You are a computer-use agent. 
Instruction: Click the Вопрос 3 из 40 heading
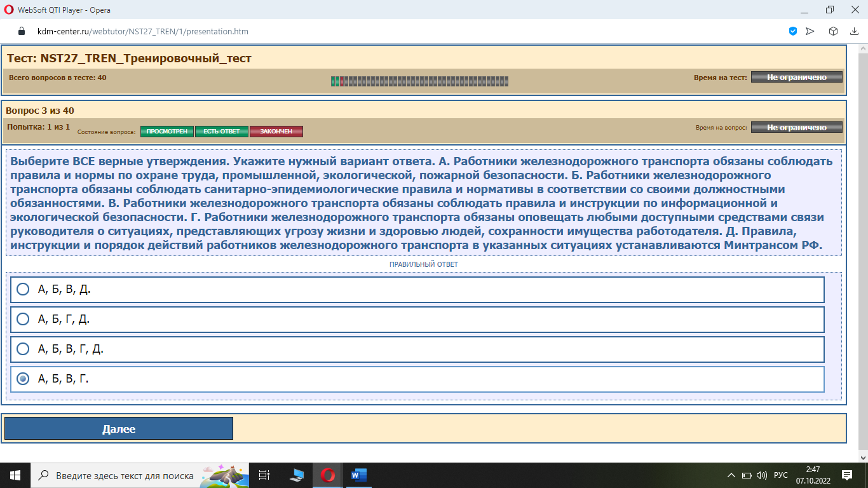40,111
